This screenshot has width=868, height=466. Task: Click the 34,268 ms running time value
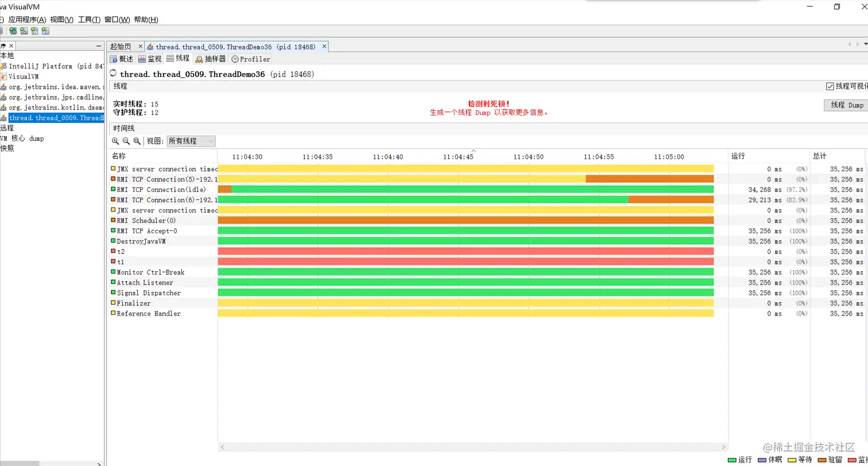coord(765,190)
